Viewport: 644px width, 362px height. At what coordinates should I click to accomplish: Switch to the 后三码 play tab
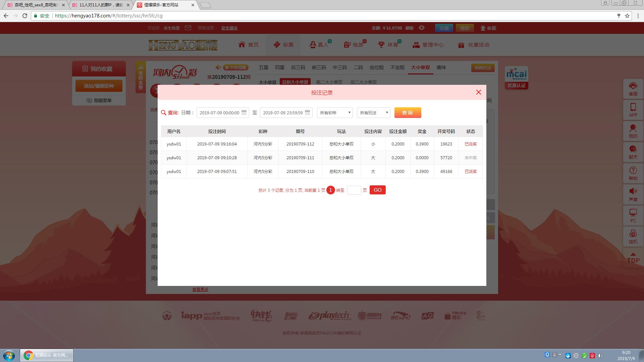pos(298,67)
